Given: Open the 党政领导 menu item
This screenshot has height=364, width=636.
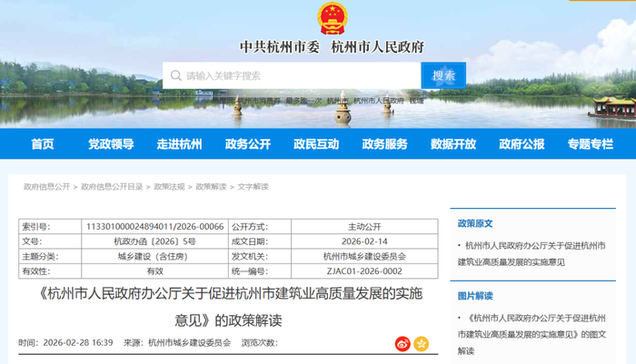Looking at the screenshot, I should coord(111,143).
